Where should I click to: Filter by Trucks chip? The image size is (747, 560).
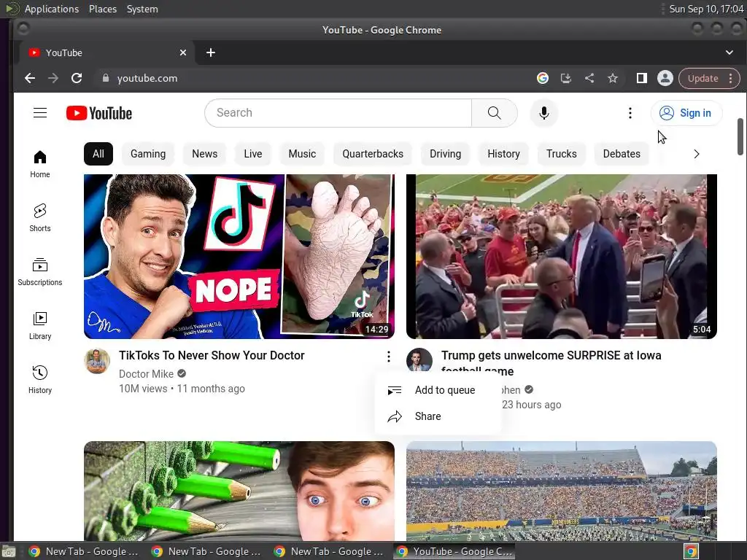[561, 154]
